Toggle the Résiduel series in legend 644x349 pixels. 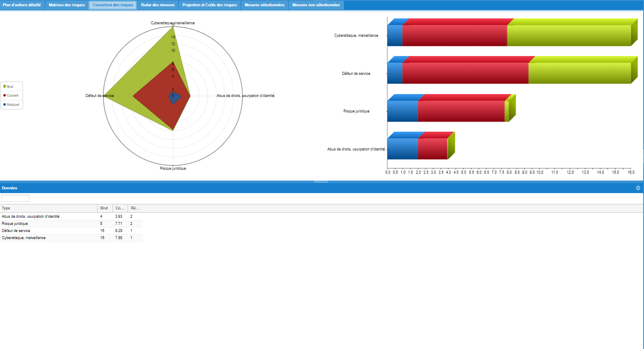[13, 104]
